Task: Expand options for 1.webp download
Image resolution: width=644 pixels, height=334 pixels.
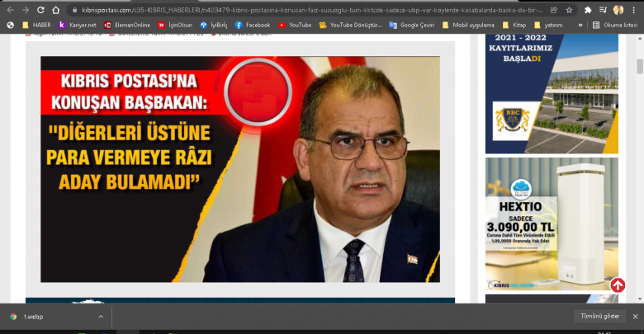Action: [101, 316]
